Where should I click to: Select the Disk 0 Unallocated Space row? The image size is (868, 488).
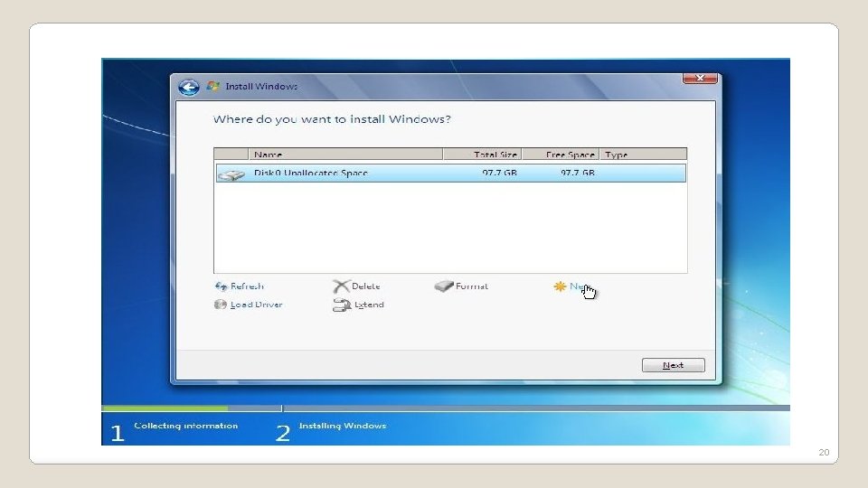(450, 174)
